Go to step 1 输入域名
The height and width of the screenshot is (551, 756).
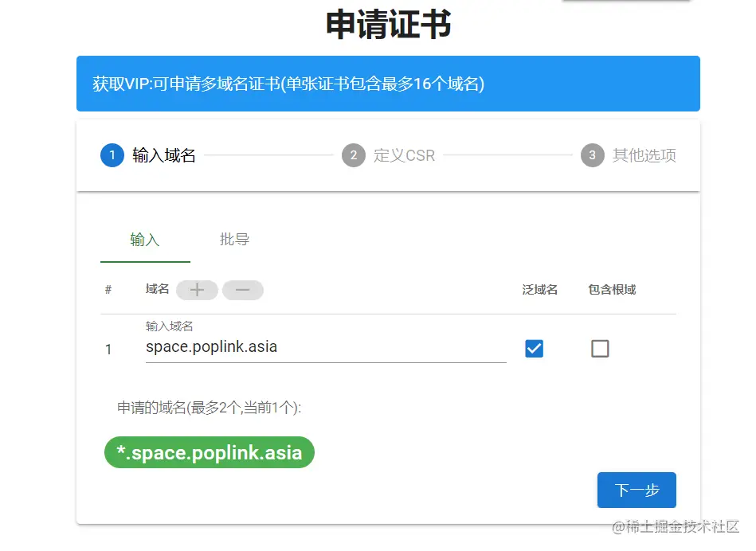[x=147, y=155]
